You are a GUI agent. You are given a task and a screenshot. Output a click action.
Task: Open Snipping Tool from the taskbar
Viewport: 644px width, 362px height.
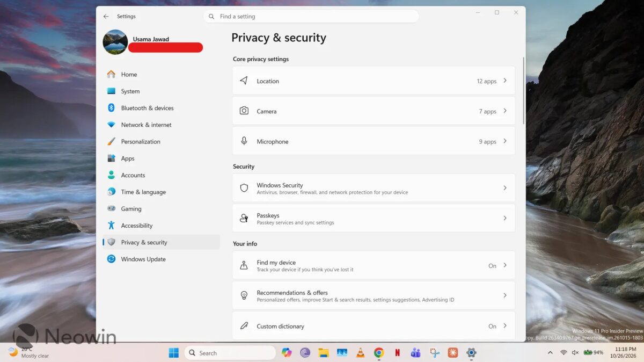(x=434, y=353)
